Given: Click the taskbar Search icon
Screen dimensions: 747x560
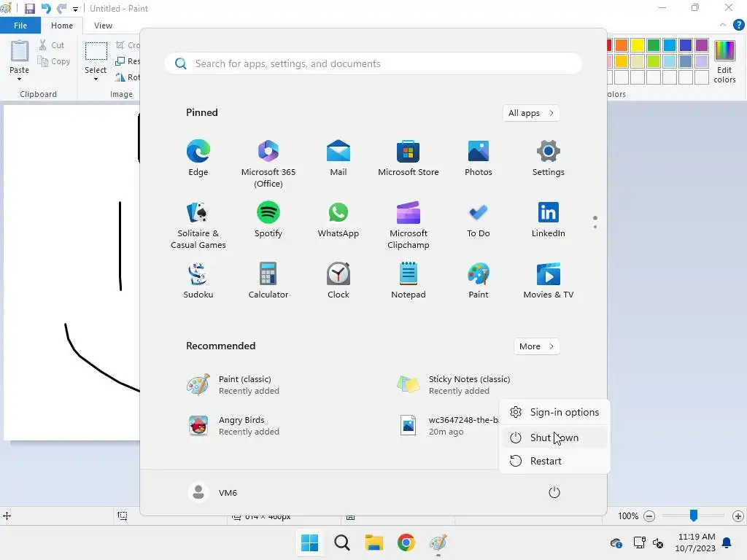Looking at the screenshot, I should [342, 542].
